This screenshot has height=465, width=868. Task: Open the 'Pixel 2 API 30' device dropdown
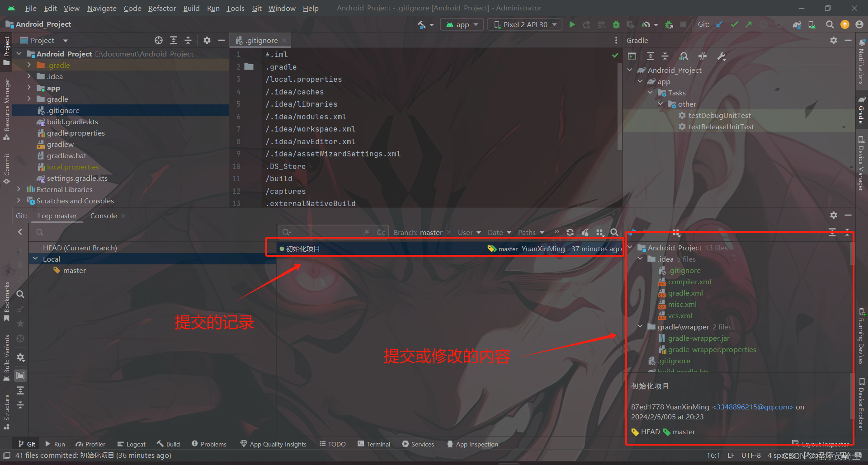click(x=524, y=24)
